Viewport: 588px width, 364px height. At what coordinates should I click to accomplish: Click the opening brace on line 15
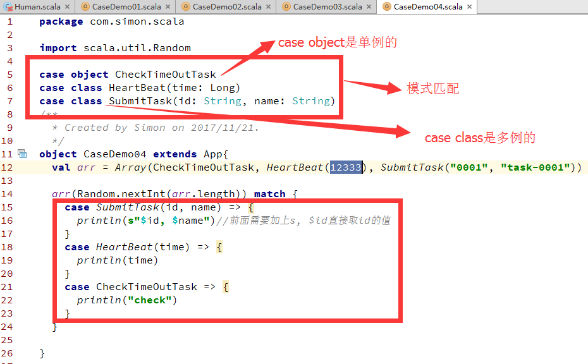pos(251,207)
